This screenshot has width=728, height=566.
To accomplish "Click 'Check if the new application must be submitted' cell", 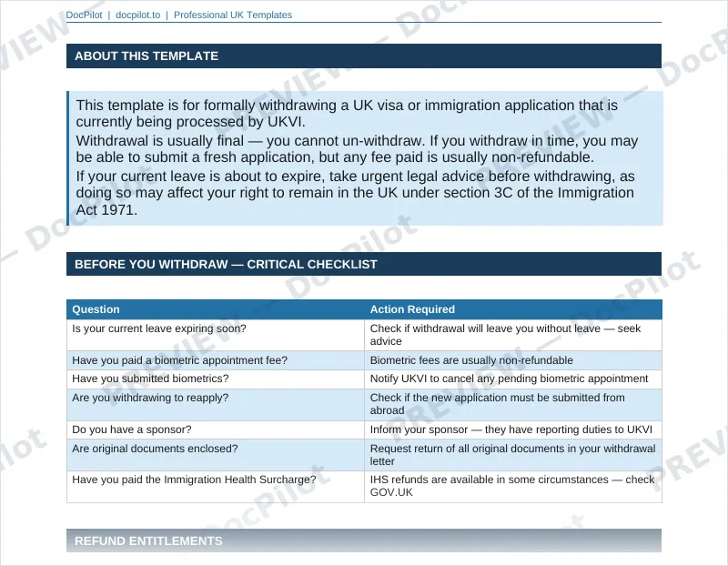I will coord(513,404).
